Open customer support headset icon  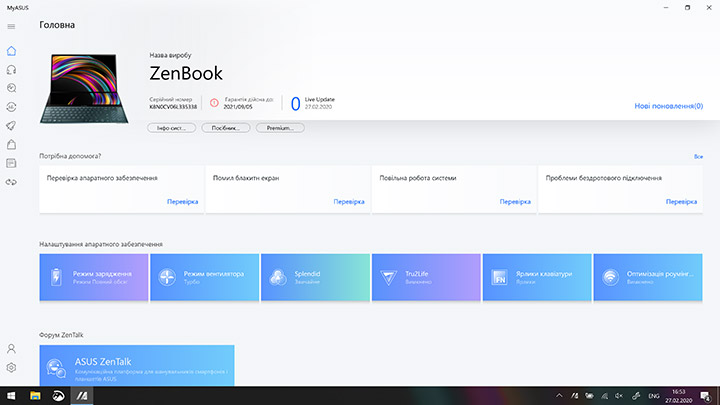11,70
